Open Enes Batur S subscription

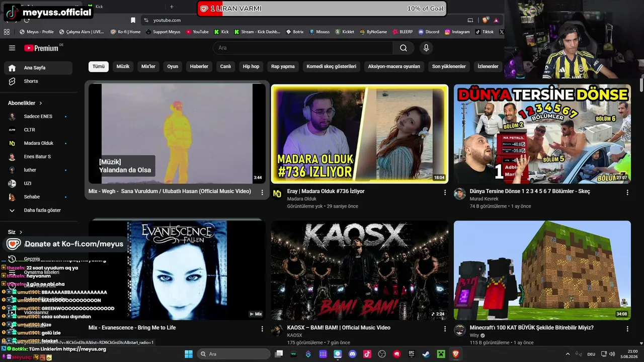pyautogui.click(x=38, y=157)
